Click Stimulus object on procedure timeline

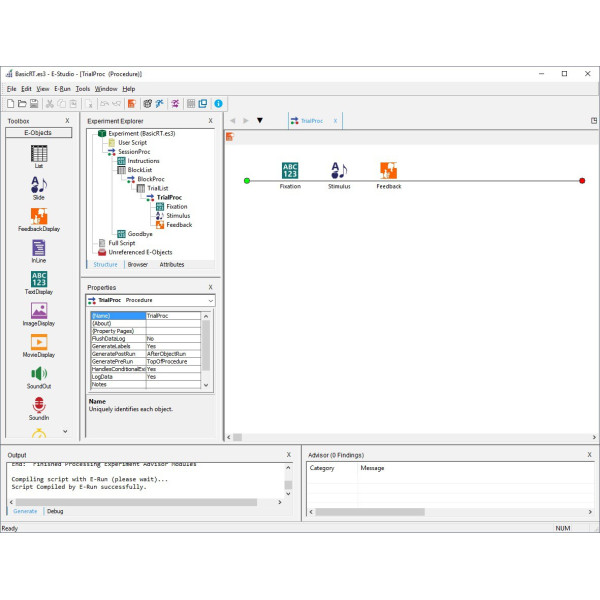click(x=339, y=175)
